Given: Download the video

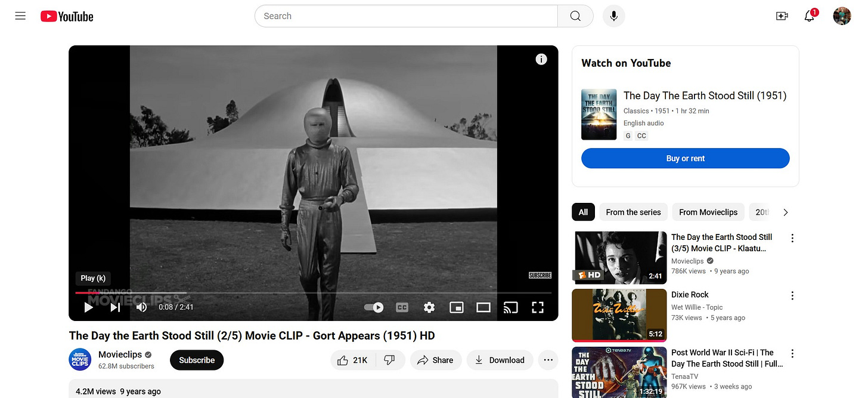Looking at the screenshot, I should [x=500, y=360].
